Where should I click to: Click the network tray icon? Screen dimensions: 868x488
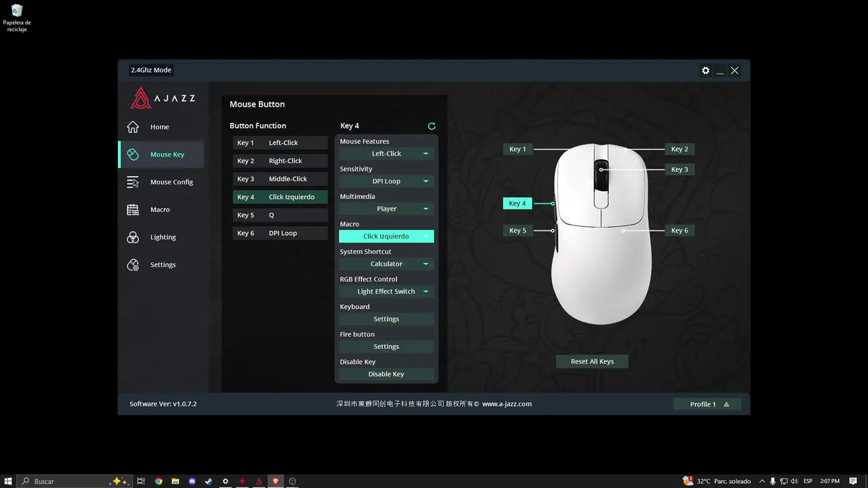coord(783,481)
